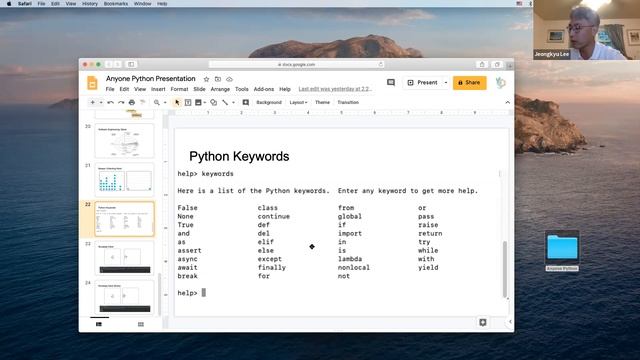Insert a shape from toolbar
Image resolution: width=640 pixels, height=360 pixels.
213,102
